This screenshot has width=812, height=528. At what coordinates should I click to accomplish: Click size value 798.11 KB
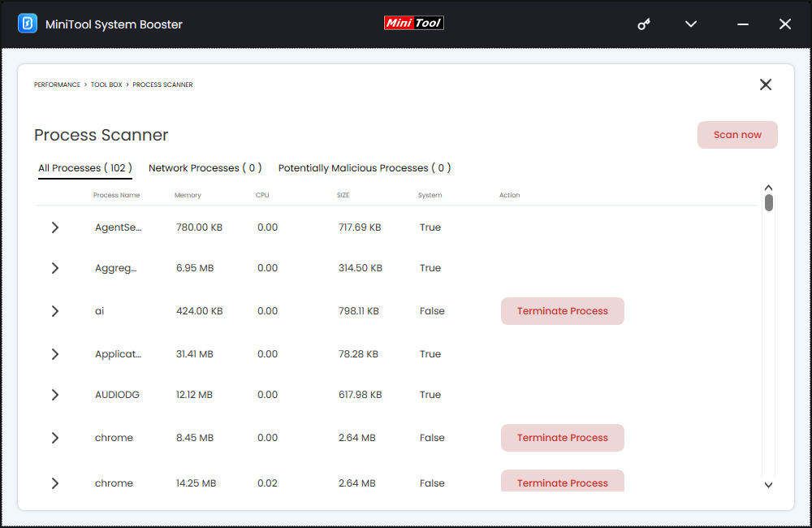pos(359,311)
